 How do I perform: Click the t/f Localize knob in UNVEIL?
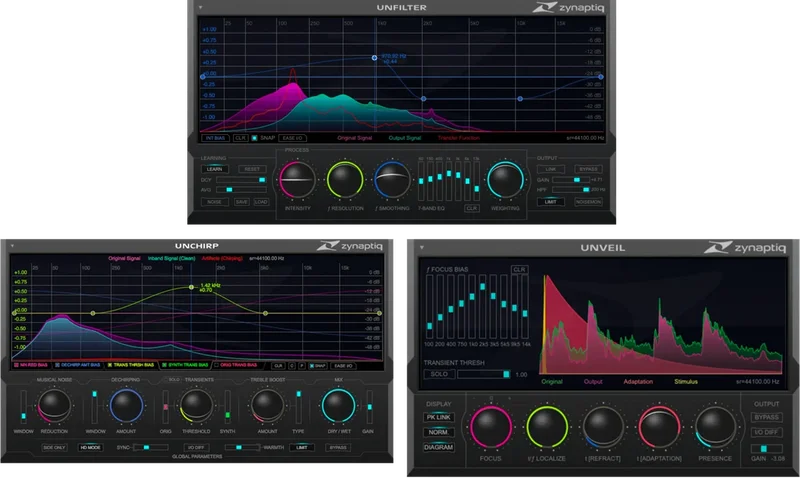coord(546,426)
